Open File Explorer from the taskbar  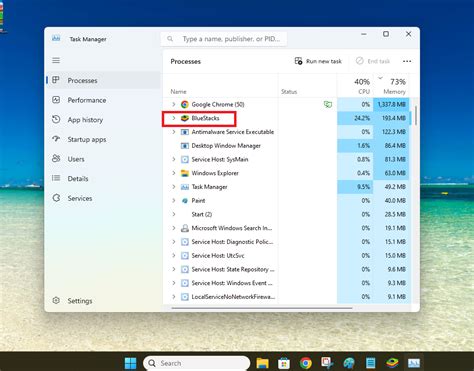pyautogui.click(x=262, y=363)
